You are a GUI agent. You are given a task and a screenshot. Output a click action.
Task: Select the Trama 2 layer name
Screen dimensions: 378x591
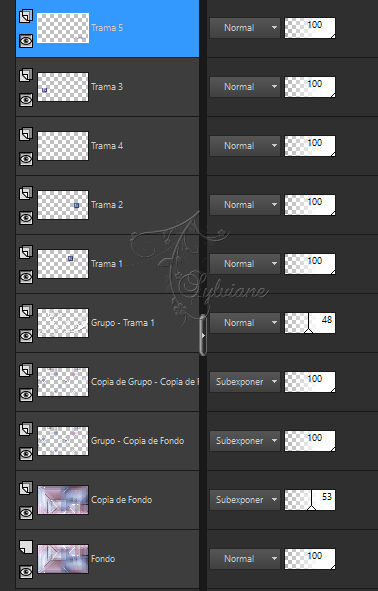[x=107, y=205]
